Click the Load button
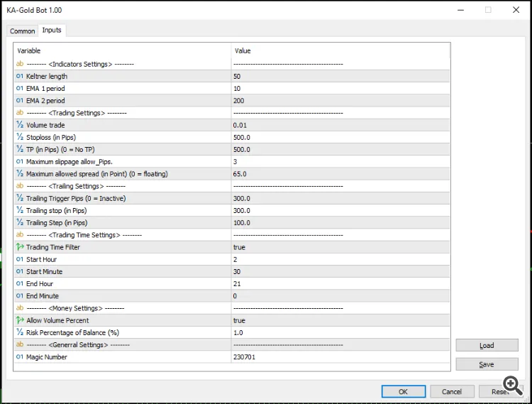 coord(487,346)
